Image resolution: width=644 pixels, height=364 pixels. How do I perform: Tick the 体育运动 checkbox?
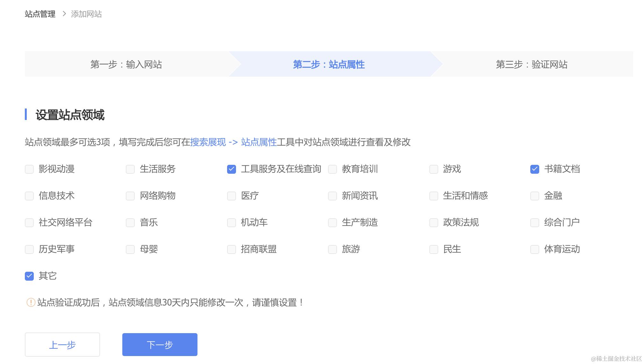(535, 249)
